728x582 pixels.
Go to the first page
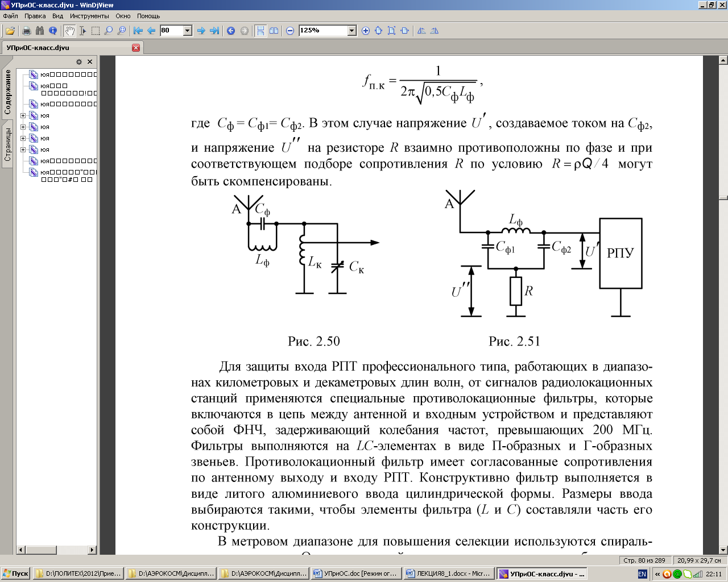click(x=138, y=31)
